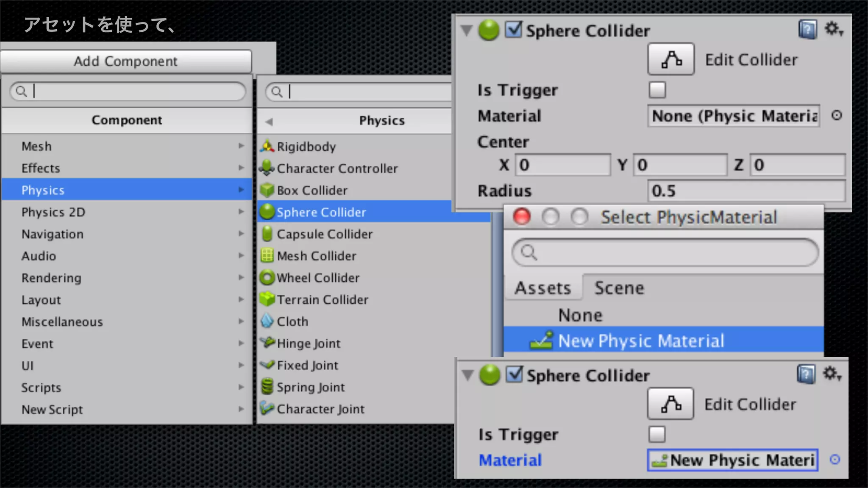Click the Edit Collider icon button in top panel
This screenshot has width=868, height=488.
671,59
